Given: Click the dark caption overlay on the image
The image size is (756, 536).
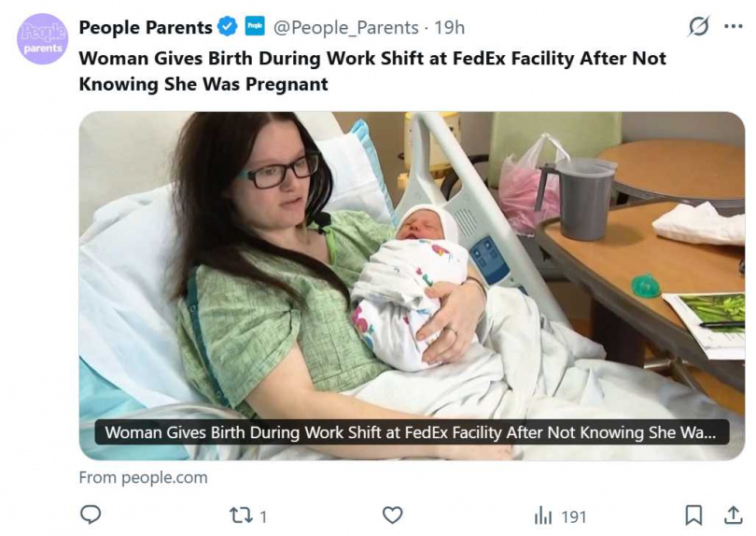Looking at the screenshot, I should pos(411,433).
